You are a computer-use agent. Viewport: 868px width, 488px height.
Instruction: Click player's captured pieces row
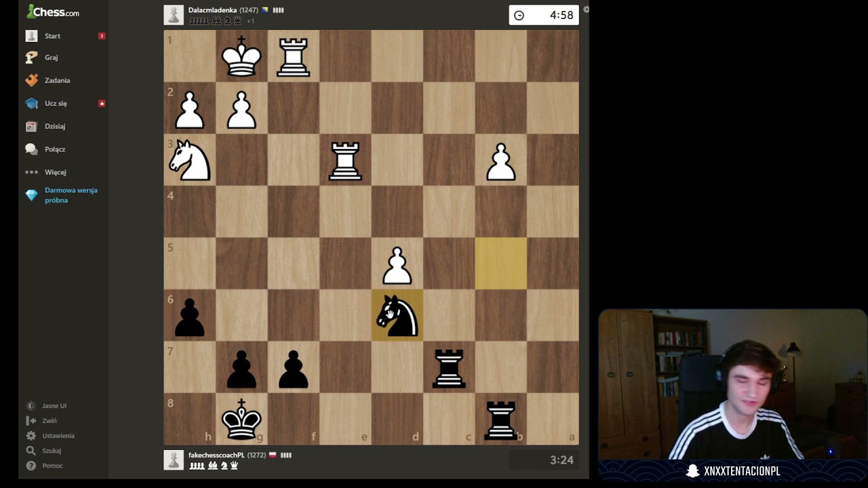[x=214, y=466]
